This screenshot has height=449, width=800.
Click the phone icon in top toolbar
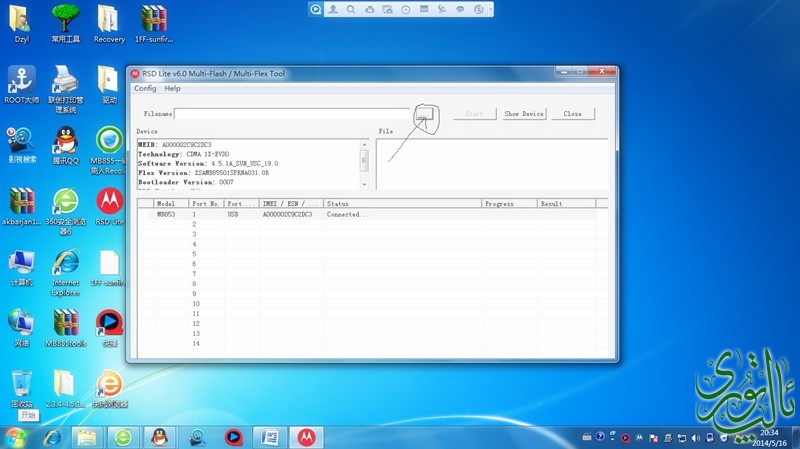(442, 9)
